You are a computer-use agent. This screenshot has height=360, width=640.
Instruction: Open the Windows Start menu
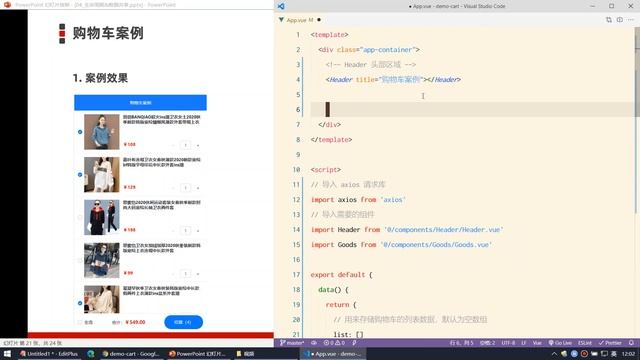click(7, 354)
